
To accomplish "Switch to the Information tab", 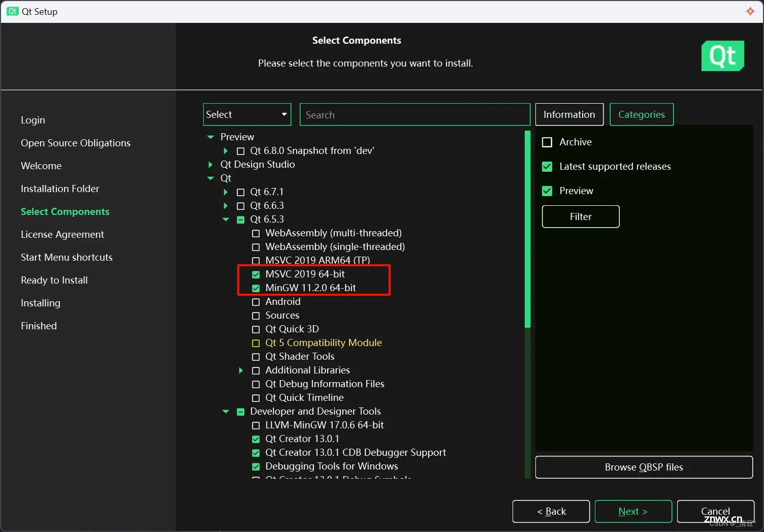I will pos(569,114).
